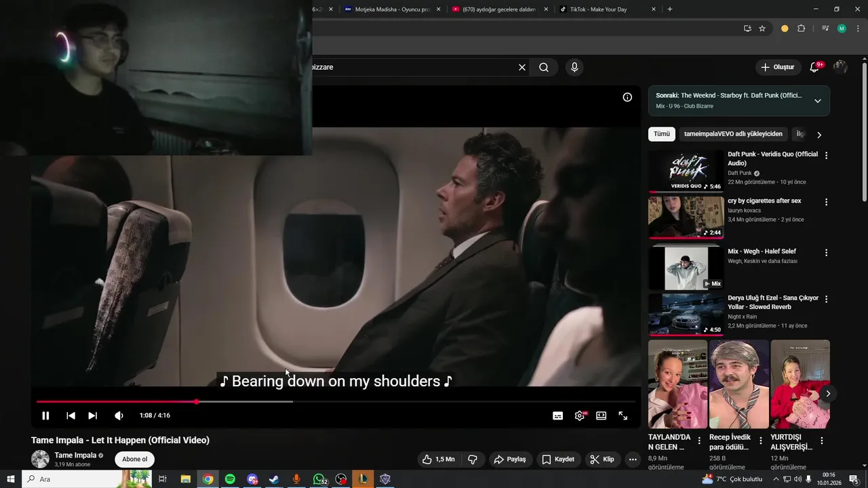Create a clip with Klip
This screenshot has height=488, width=868.
point(602,460)
